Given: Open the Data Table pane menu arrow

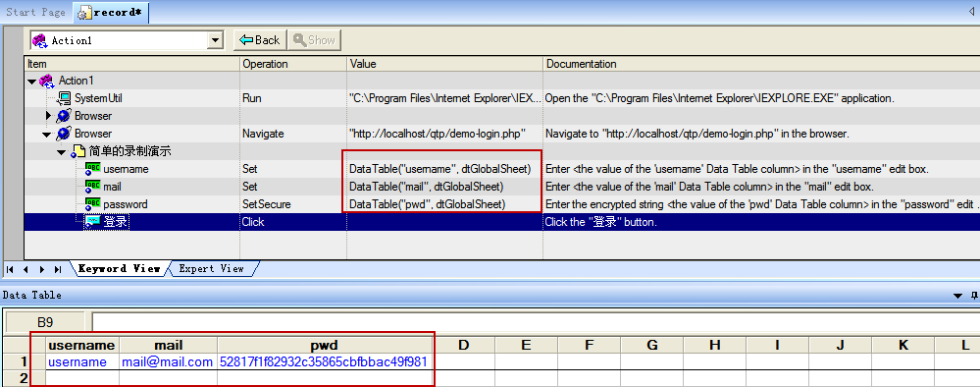Looking at the screenshot, I should [957, 296].
